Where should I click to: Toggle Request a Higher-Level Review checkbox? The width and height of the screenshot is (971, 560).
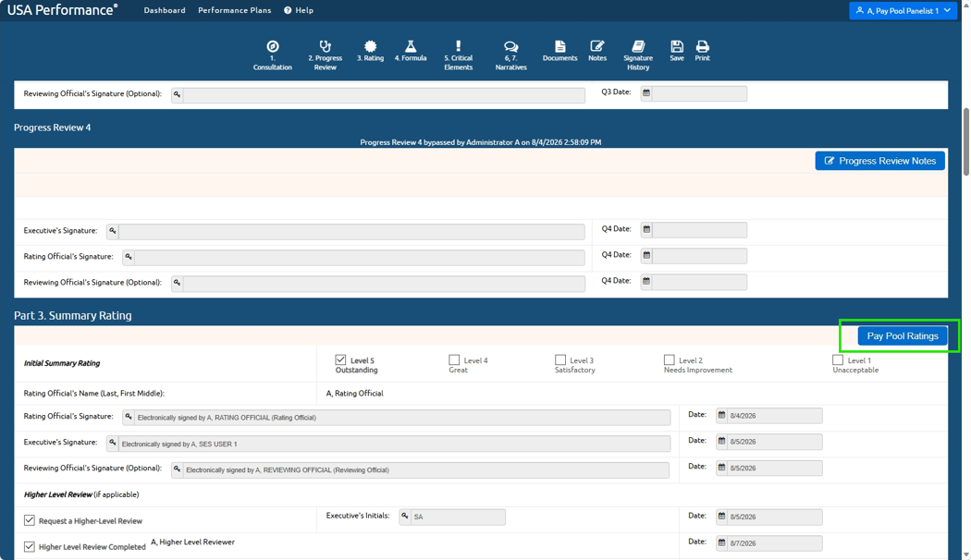(x=29, y=520)
